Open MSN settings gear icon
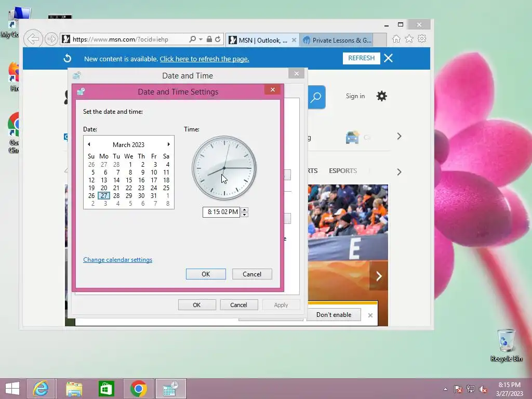532x399 pixels. [382, 96]
